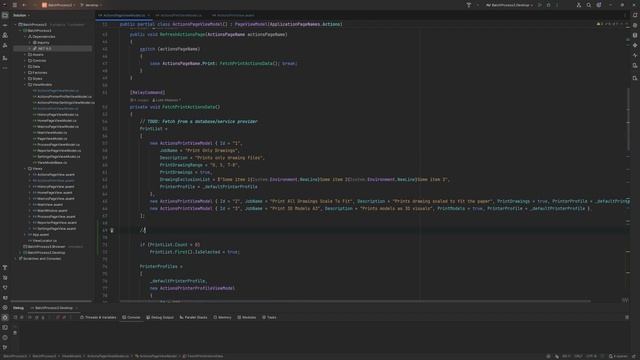Collapse the ViewModels folder

click(25, 84)
